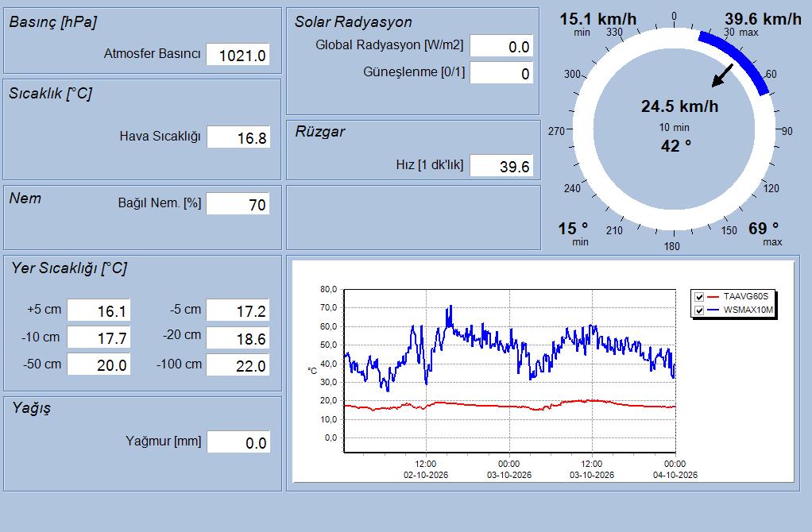This screenshot has height=532, width=812.
Task: Click the Nem panel heading
Action: tap(25, 199)
